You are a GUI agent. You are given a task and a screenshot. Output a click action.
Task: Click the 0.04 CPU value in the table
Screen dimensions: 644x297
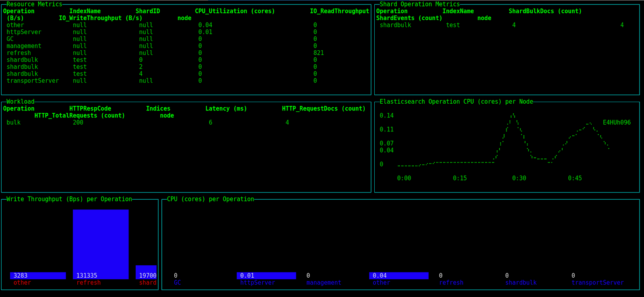tap(205, 25)
